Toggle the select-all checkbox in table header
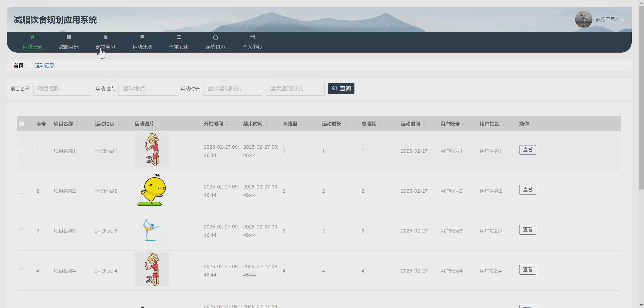Screen dimensions: 644x308 pyautogui.click(x=22, y=124)
